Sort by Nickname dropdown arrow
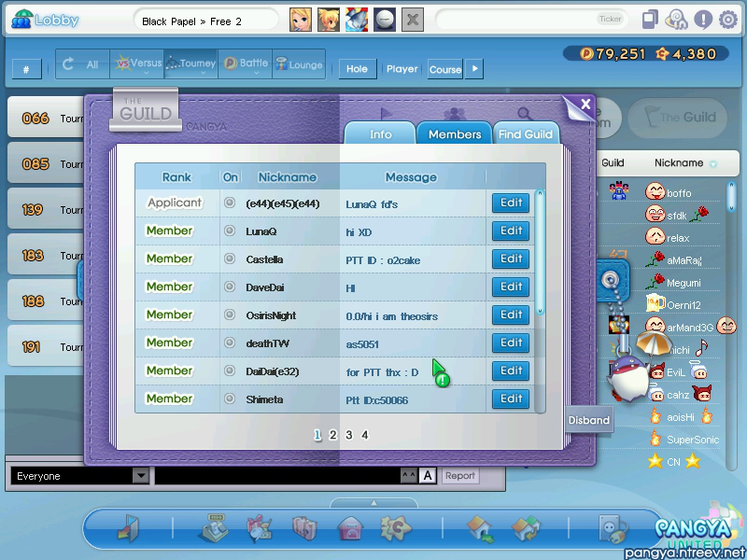Viewport: 747px width, 560px height. 713,164
